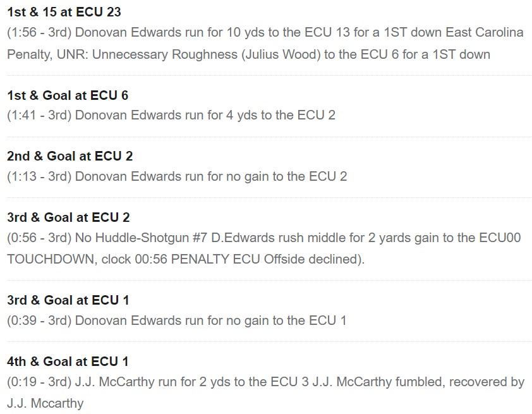The height and width of the screenshot is (414, 532).
Task: Click the "1st & 15 at ECU 23" heading
Action: pyautogui.click(x=64, y=11)
